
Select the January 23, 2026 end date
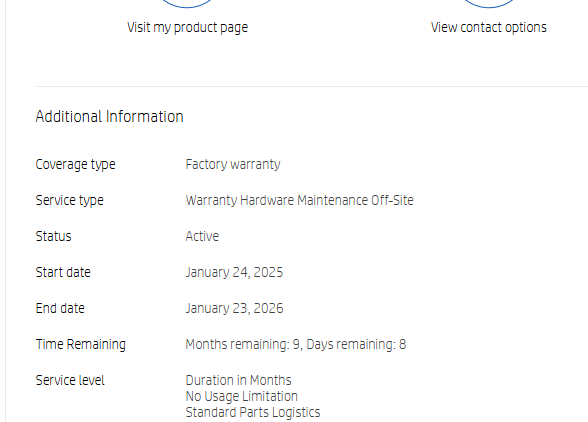[234, 309]
